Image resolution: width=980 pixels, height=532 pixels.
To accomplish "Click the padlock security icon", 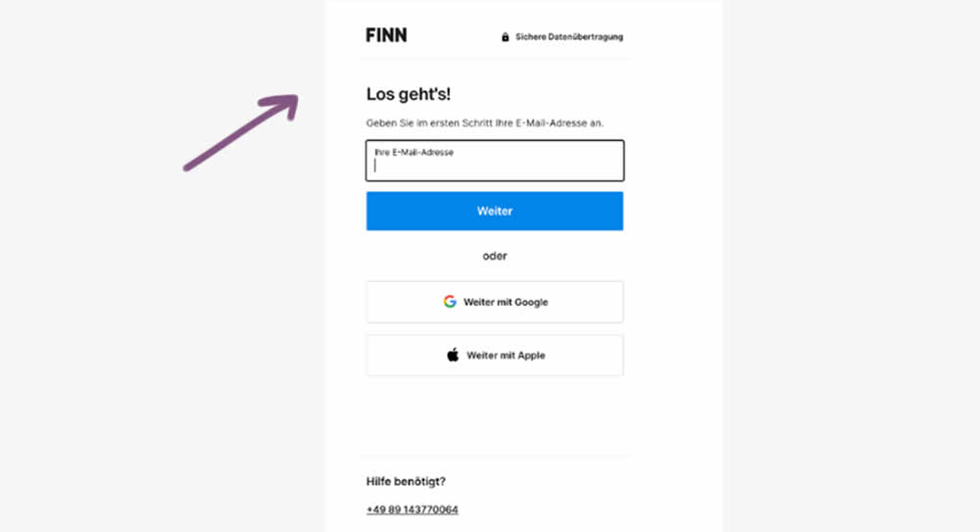I will [x=505, y=37].
